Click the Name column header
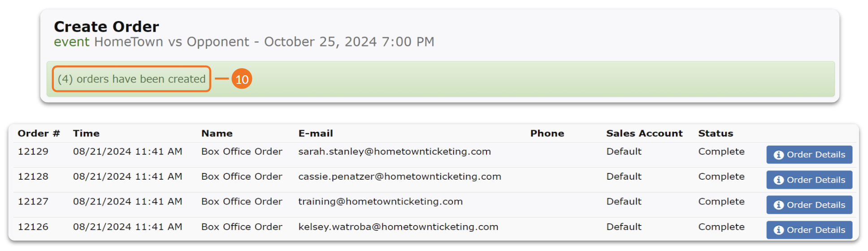Image resolution: width=868 pixels, height=251 pixels. (217, 133)
